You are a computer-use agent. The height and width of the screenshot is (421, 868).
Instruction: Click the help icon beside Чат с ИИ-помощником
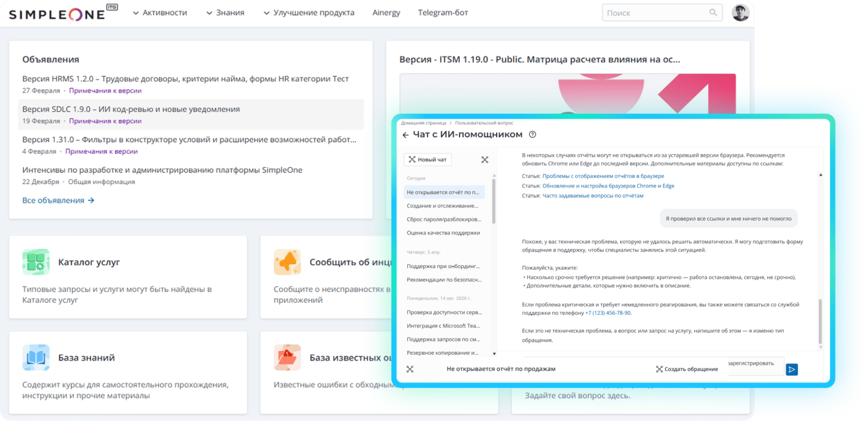point(532,135)
